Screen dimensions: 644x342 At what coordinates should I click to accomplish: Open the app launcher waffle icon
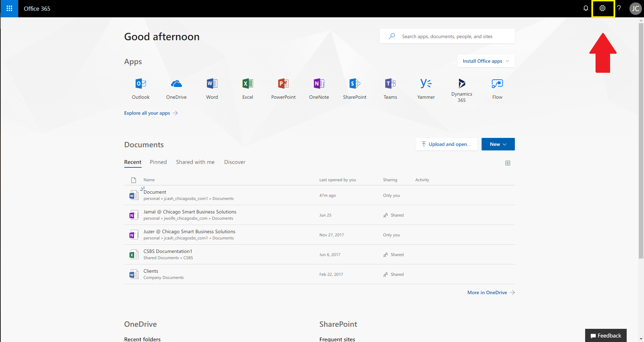pos(9,9)
